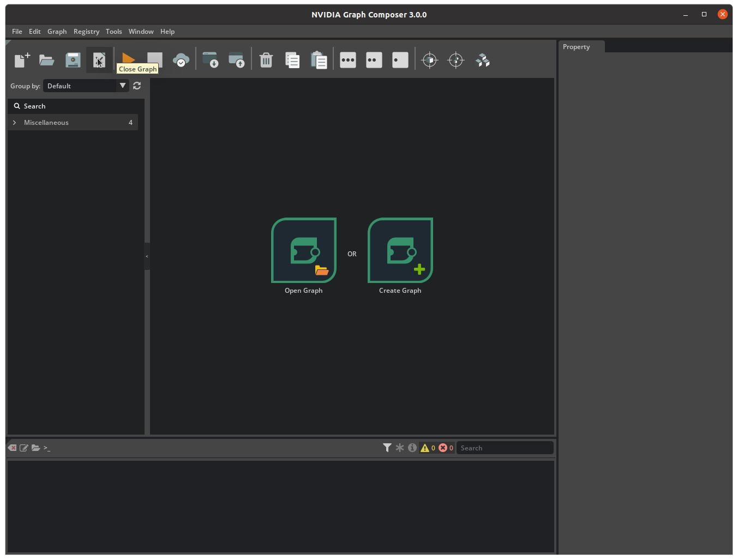738x560 pixels.
Task: Click the first crosshair cube target icon
Action: pos(430,60)
